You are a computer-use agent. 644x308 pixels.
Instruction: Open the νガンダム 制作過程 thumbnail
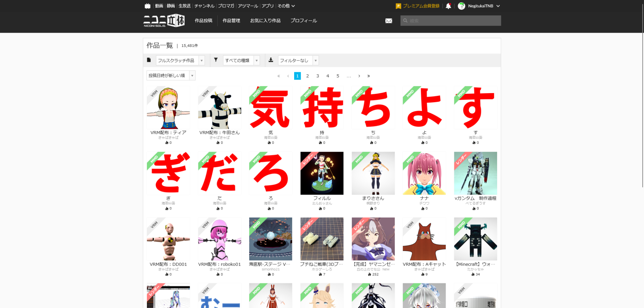click(x=476, y=173)
